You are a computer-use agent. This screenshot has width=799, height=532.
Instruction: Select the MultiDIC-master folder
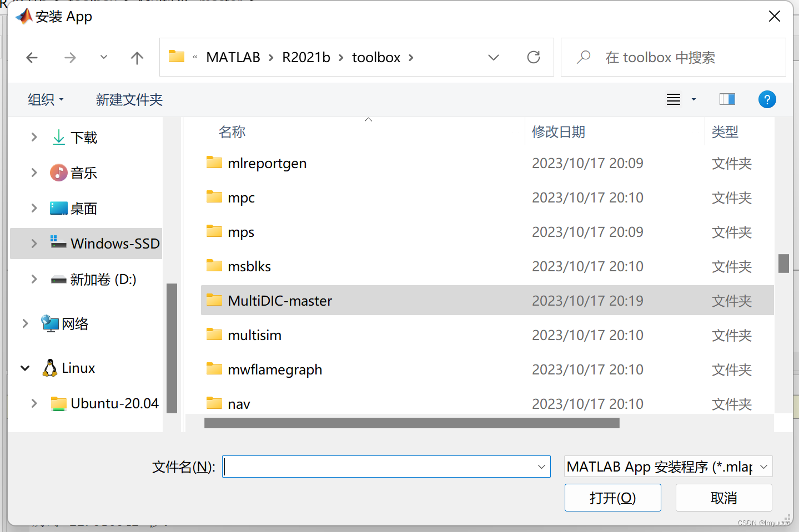tap(487, 301)
